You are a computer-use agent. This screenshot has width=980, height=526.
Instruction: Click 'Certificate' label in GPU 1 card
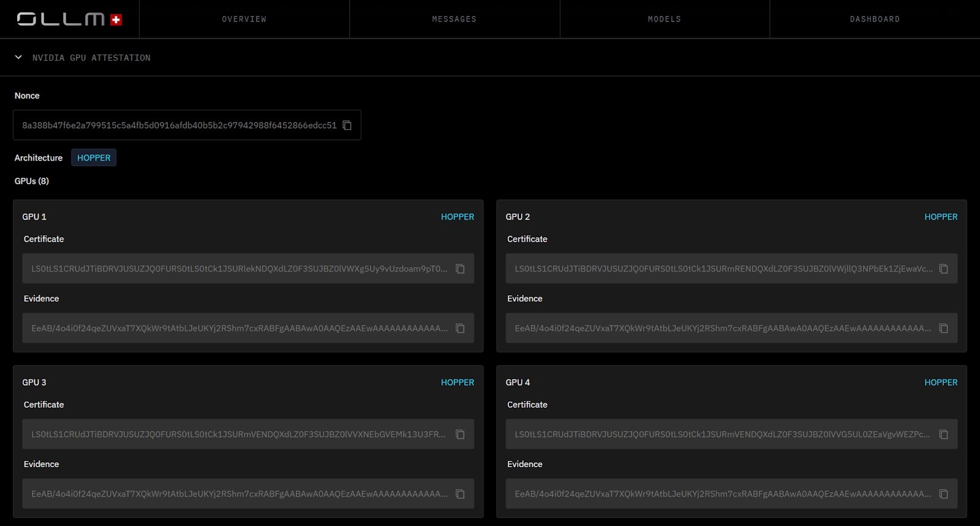tap(43, 239)
